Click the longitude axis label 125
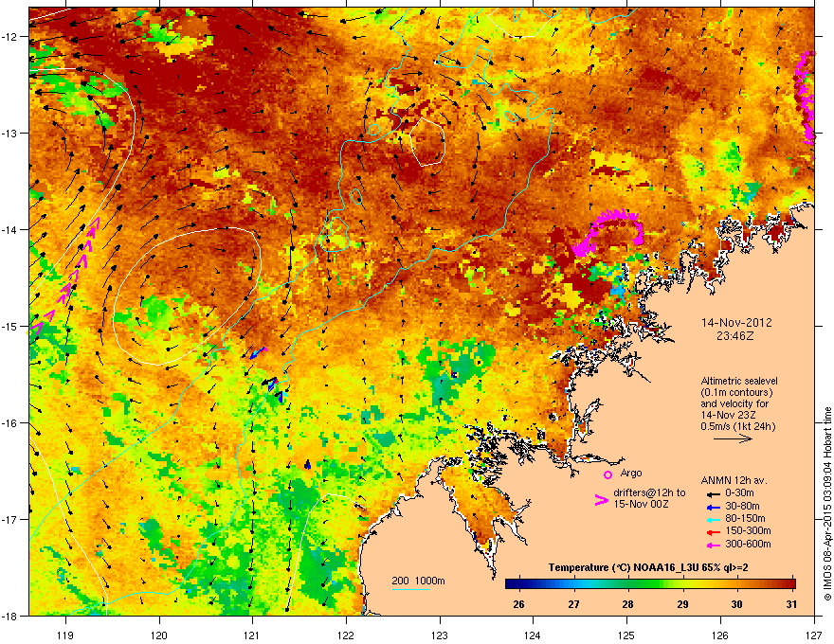Screen dimensions: 834x644 pos(626,635)
